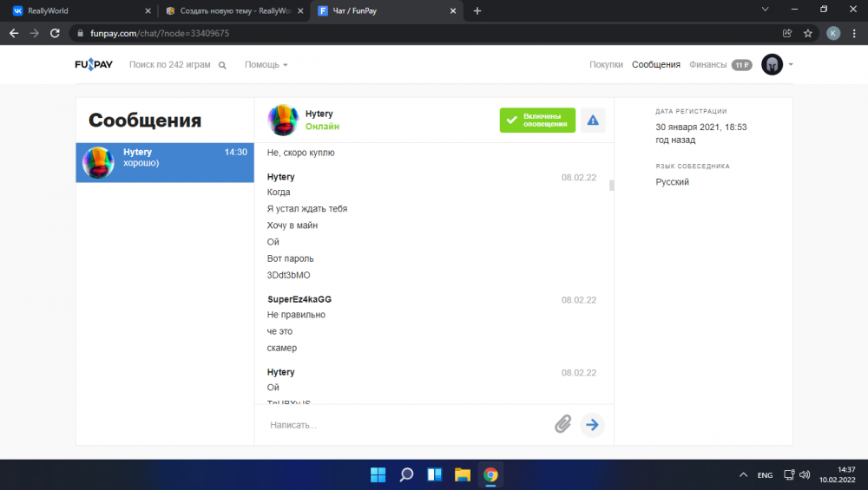
Task: Open Сообщения page
Action: click(656, 65)
